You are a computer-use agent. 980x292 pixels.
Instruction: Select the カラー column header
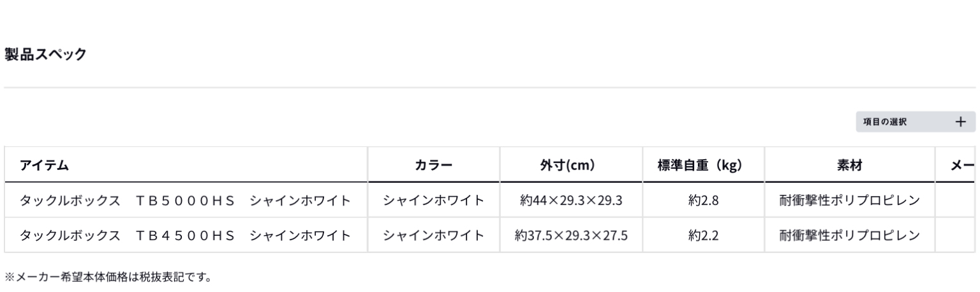434,166
